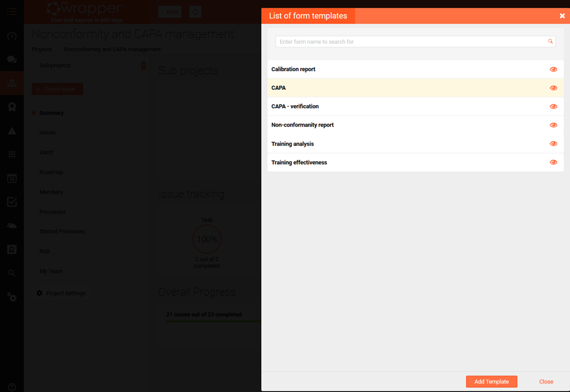
Task: Open the Roadmap item in the project menu
Action: pos(51,172)
